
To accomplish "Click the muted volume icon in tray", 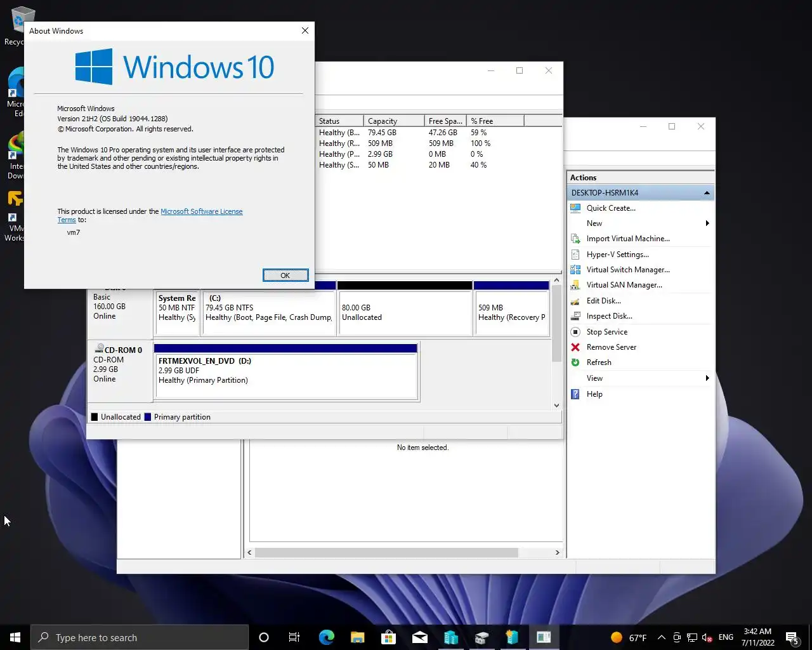I will 707,637.
